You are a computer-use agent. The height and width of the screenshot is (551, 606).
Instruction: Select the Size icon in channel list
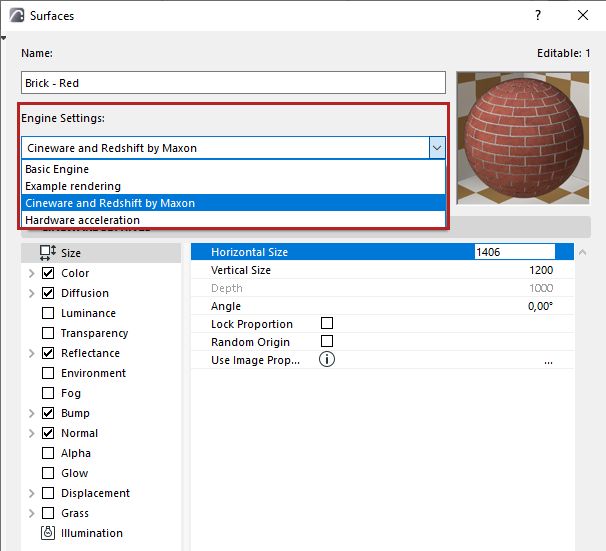click(48, 253)
